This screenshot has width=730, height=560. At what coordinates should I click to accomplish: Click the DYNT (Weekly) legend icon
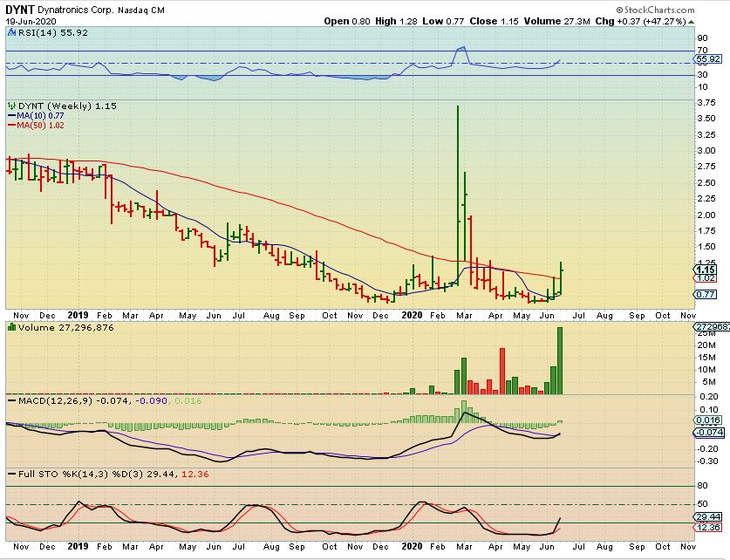10,106
